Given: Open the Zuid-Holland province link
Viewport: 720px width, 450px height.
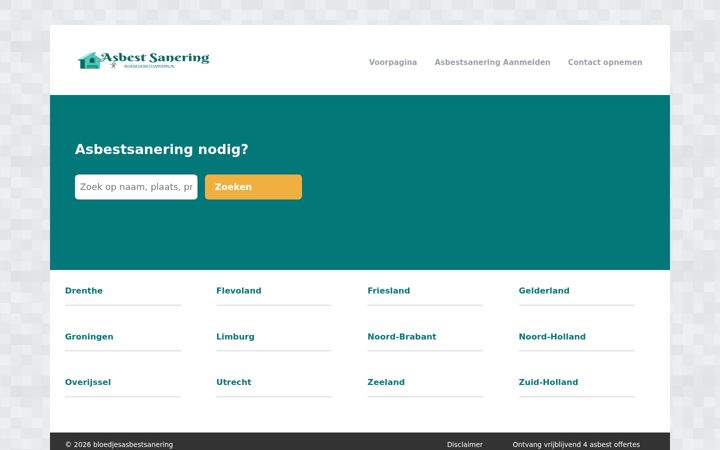Looking at the screenshot, I should click(x=548, y=382).
